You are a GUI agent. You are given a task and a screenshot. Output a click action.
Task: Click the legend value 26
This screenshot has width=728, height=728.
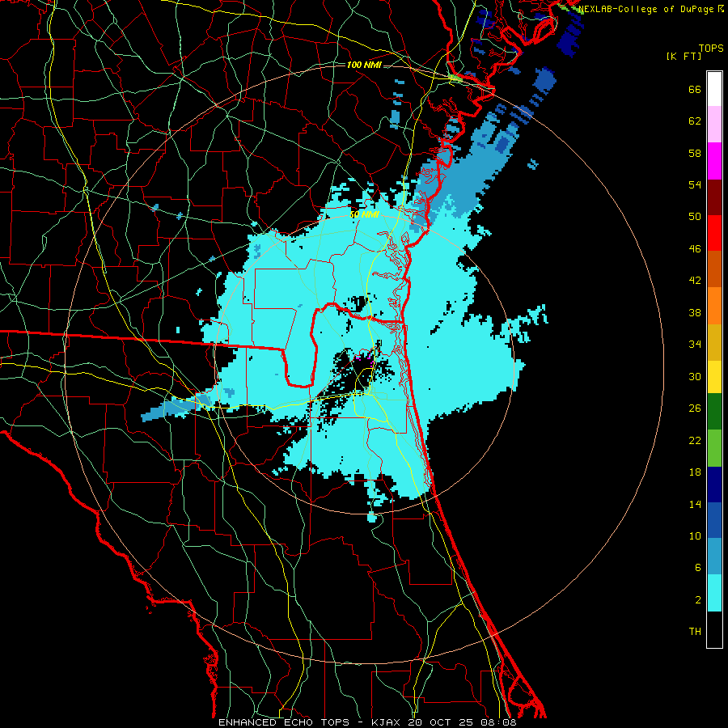695,408
